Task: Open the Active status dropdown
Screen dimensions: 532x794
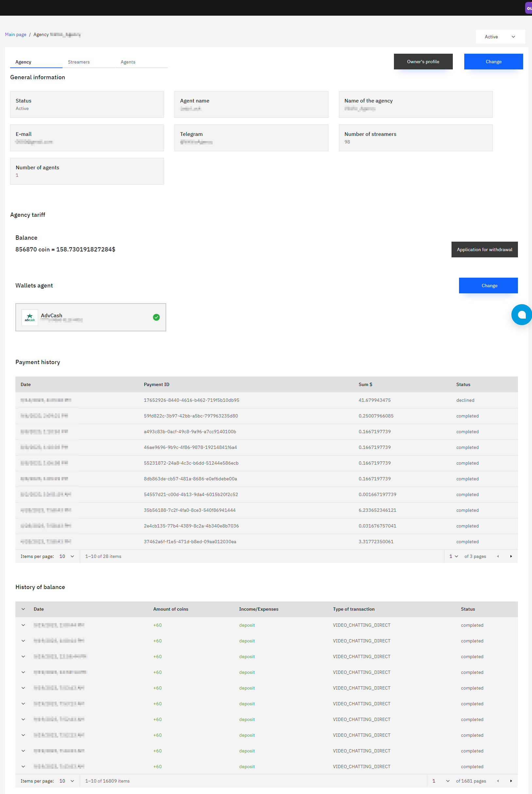Action: click(500, 37)
